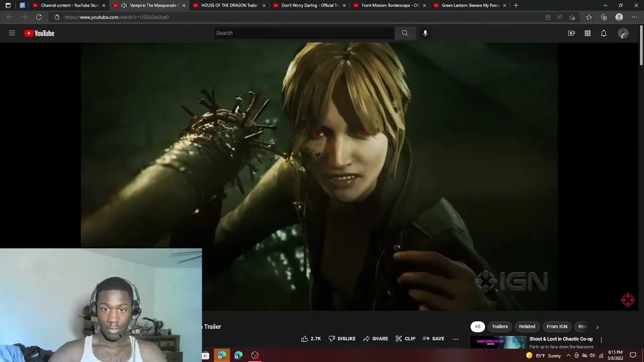Close the Don't Worry Darling tab
The width and height of the screenshot is (644, 362).
click(x=344, y=6)
